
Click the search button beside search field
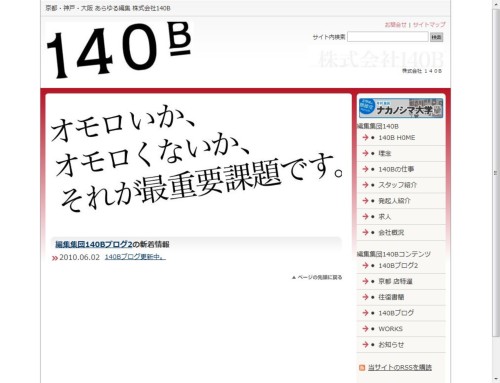tap(436, 37)
